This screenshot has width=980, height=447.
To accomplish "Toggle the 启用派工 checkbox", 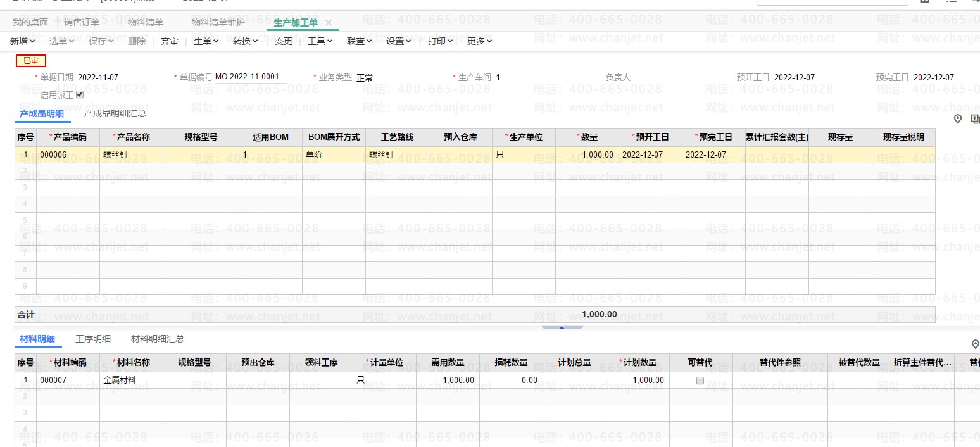I will (x=80, y=94).
